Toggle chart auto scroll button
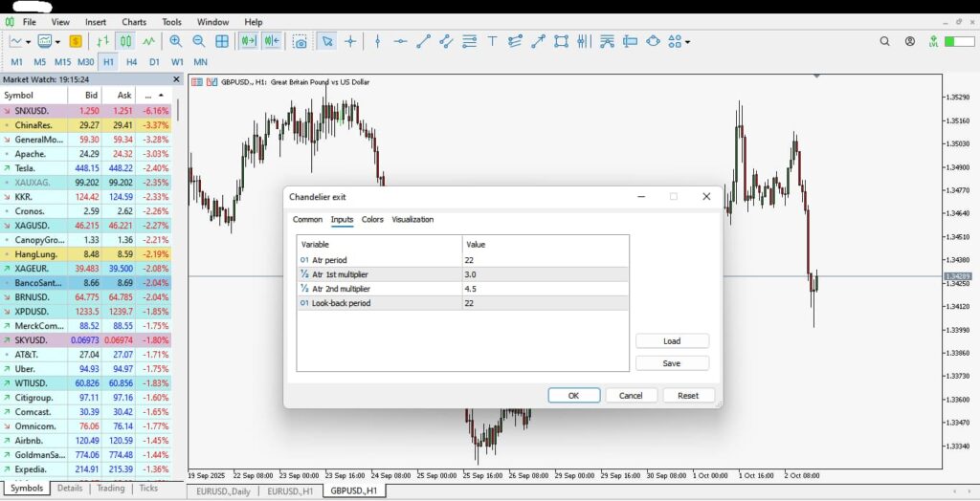 click(249, 41)
